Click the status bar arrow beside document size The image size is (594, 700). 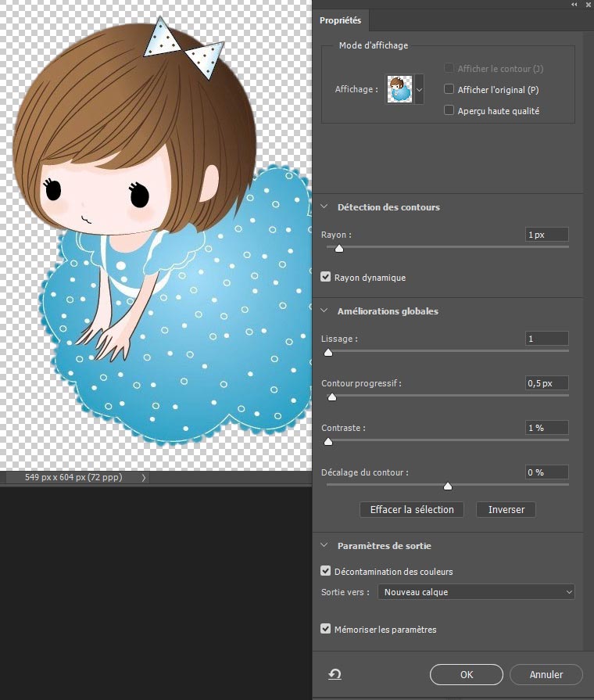tap(143, 477)
